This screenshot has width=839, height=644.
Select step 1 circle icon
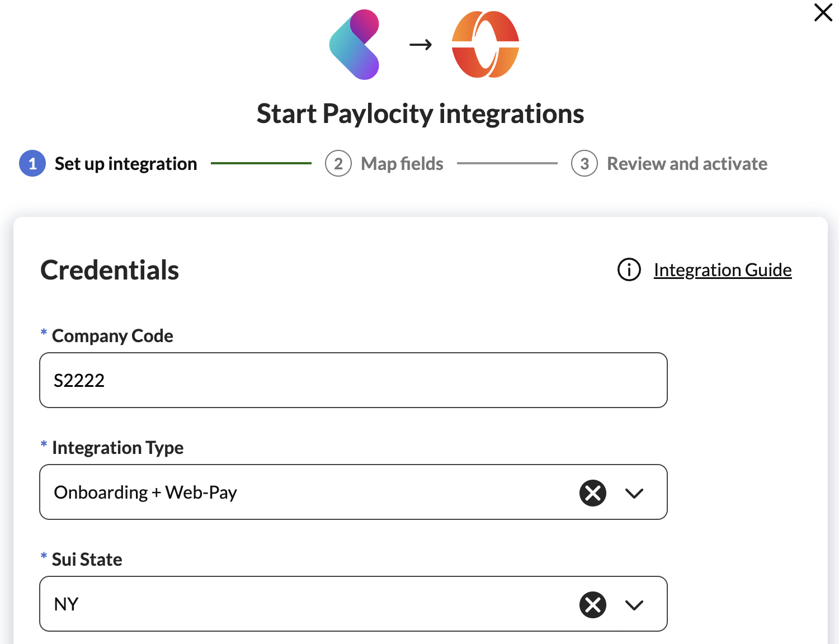32,163
